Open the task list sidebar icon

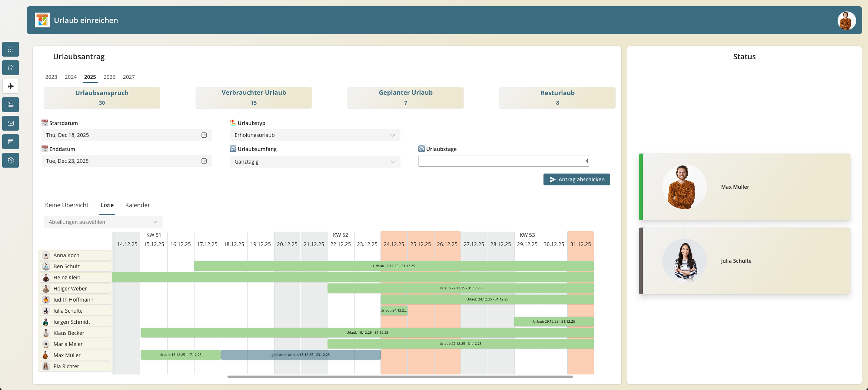[10, 105]
